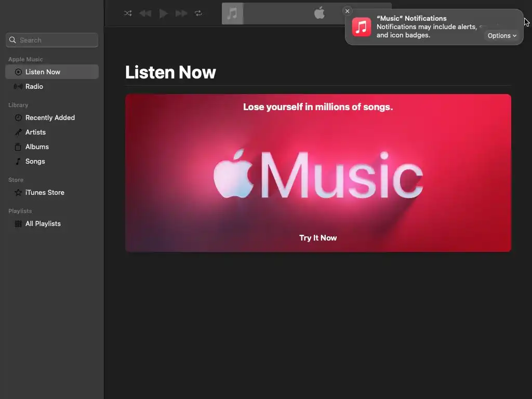Show Artists in the library
Viewport: 532px width, 399px height.
point(52,132)
